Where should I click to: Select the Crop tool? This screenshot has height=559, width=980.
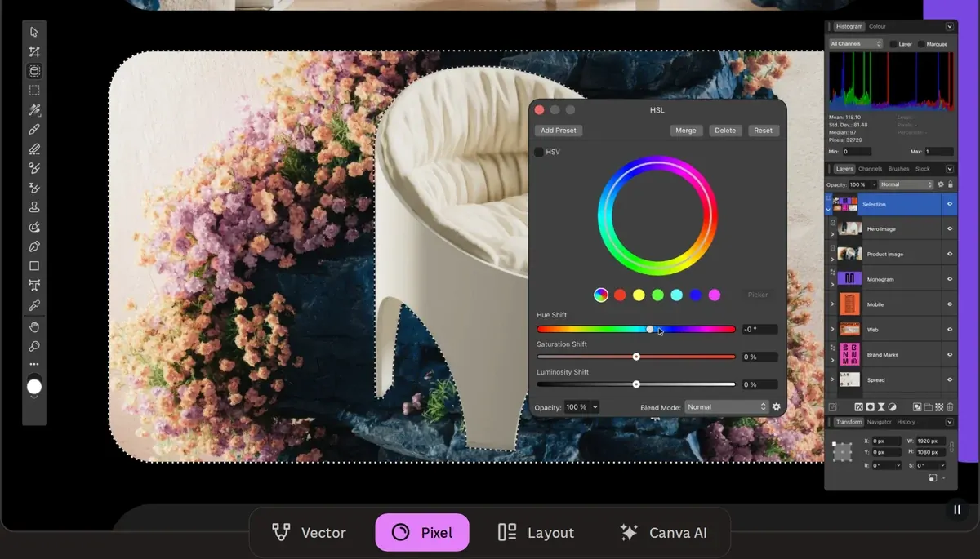click(x=34, y=52)
